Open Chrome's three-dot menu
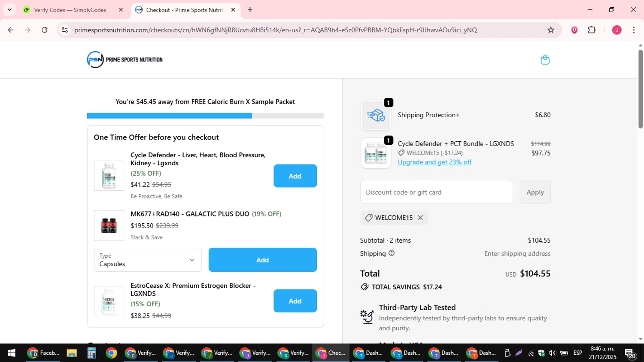 click(x=634, y=30)
